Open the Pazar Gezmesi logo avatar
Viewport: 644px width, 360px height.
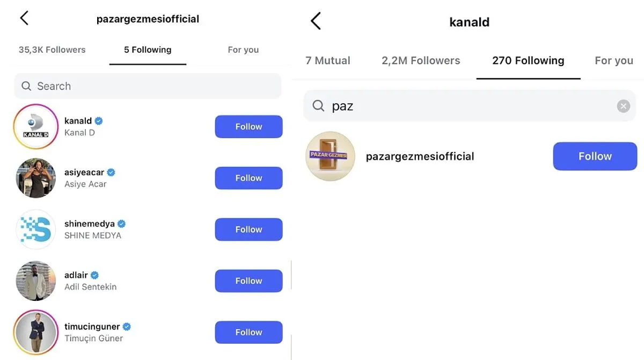click(x=330, y=156)
